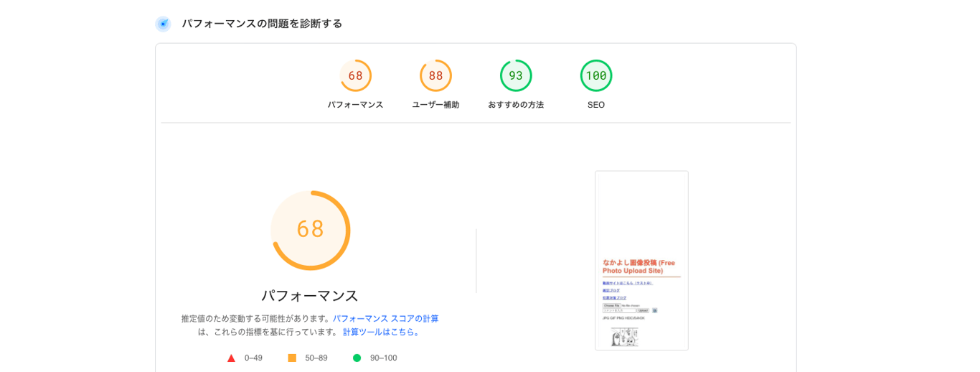Click the large 68 performance gauge
The image size is (980, 372).
point(311,230)
